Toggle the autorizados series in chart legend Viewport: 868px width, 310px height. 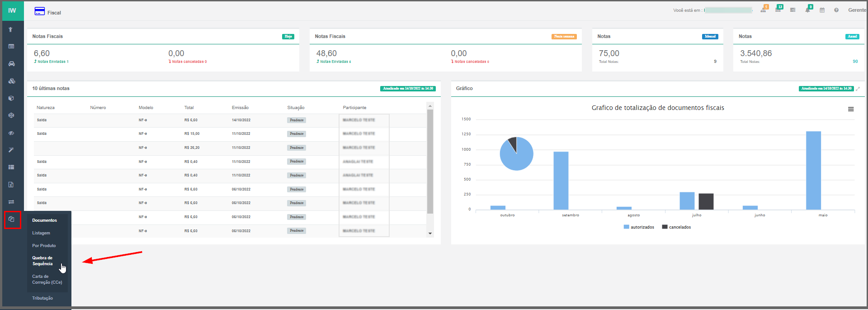[639, 227]
